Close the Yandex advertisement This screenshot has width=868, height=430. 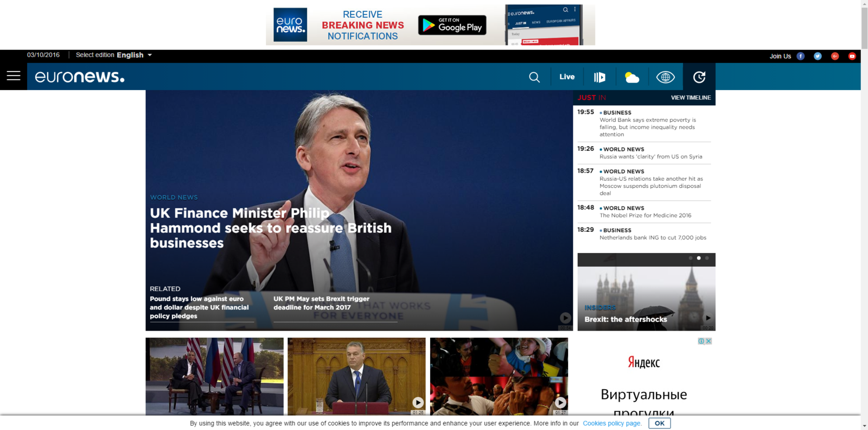(709, 341)
